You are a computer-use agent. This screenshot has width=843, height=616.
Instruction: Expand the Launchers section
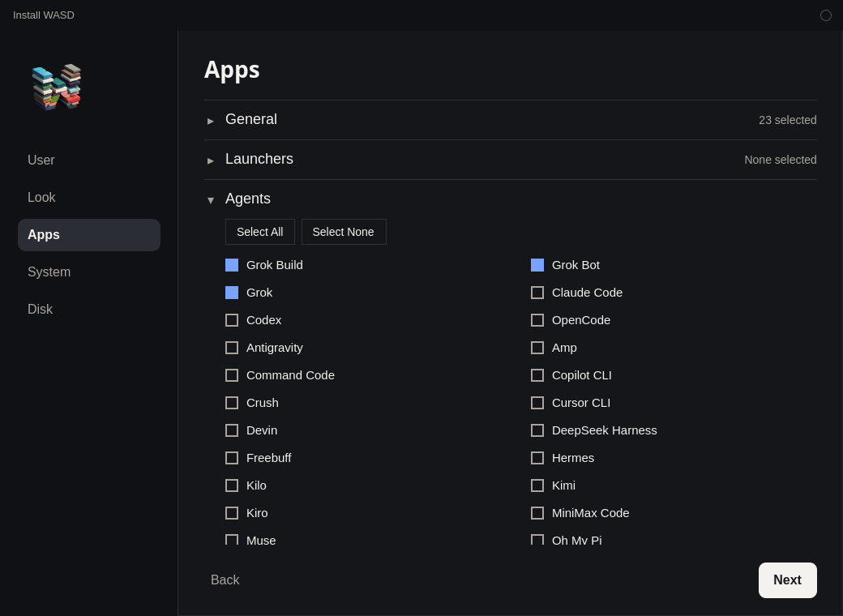[x=510, y=160]
